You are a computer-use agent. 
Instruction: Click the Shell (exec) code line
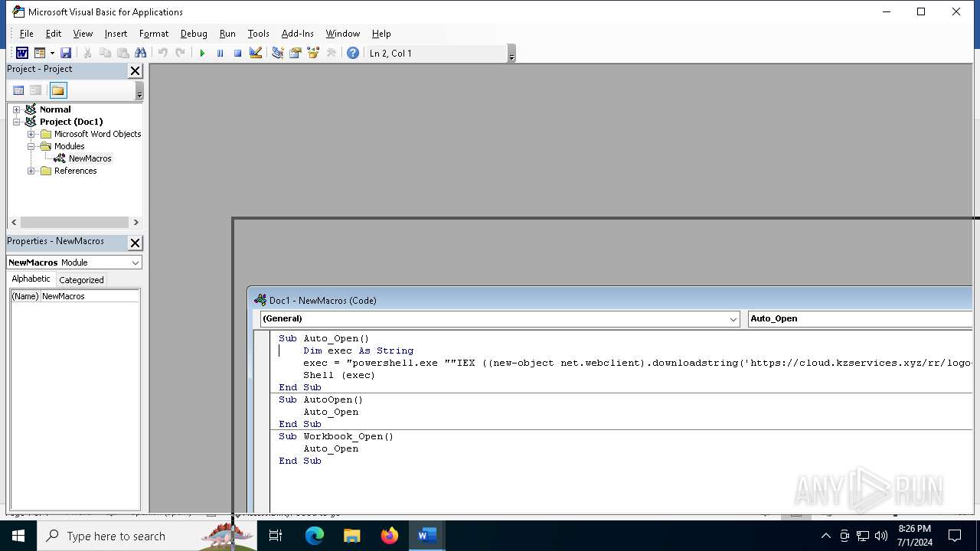[339, 375]
